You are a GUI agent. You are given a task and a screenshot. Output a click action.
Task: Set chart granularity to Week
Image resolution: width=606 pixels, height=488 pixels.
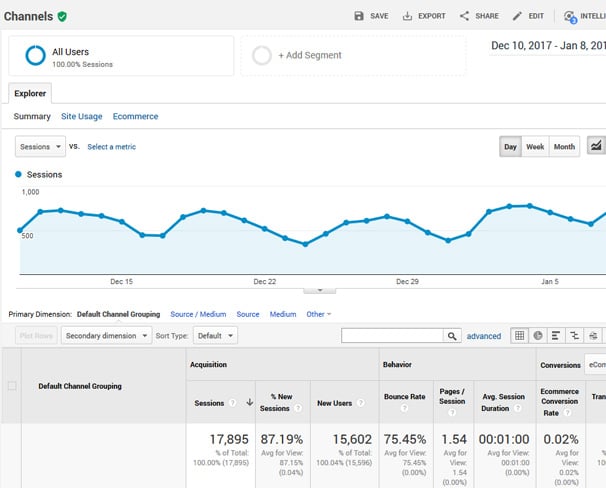(535, 146)
